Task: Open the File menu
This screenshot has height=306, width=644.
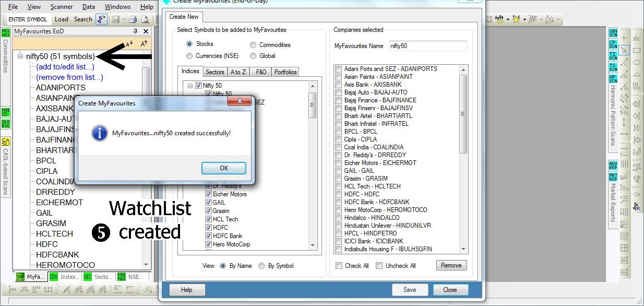Action: 13,7
